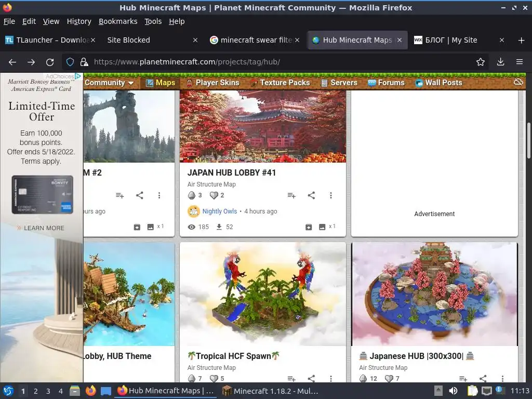Open the Japanese HUB island thumbnail
The image size is (532, 399).
tap(435, 294)
